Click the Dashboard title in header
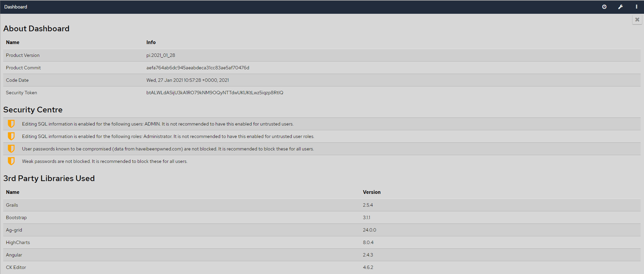Screen dimensions: 644x274 coord(15,7)
